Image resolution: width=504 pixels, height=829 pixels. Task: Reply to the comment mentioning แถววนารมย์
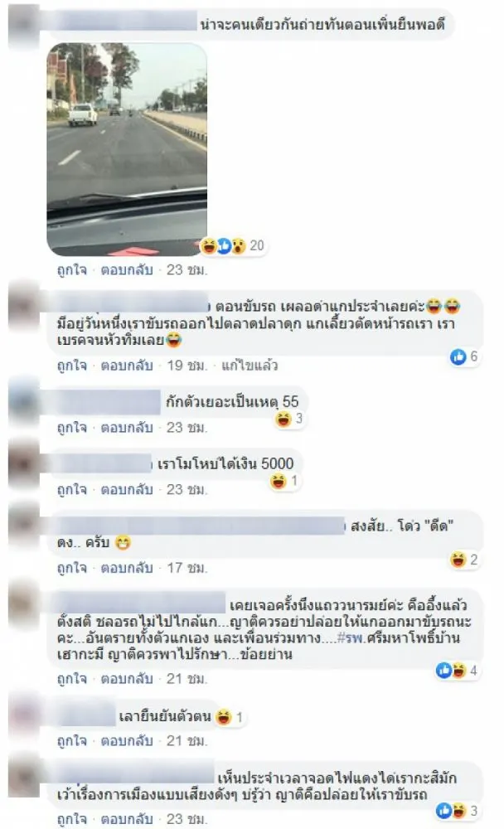click(127, 679)
